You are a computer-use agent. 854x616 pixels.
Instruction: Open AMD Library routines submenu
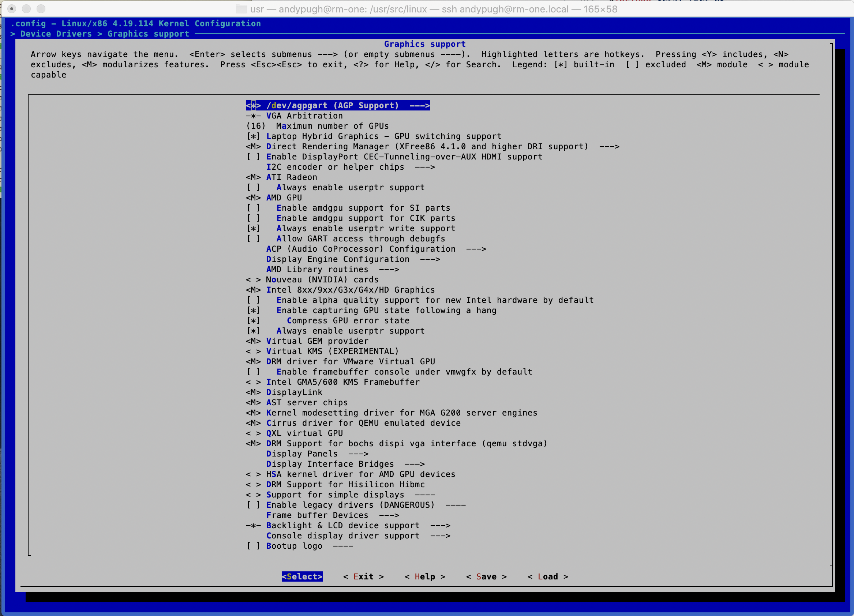[x=333, y=269]
